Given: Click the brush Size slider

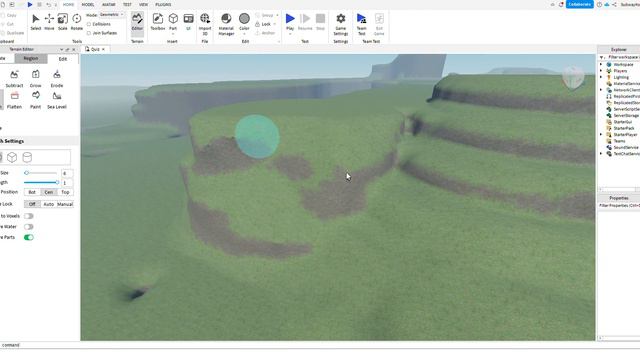Looking at the screenshot, I should [40, 173].
